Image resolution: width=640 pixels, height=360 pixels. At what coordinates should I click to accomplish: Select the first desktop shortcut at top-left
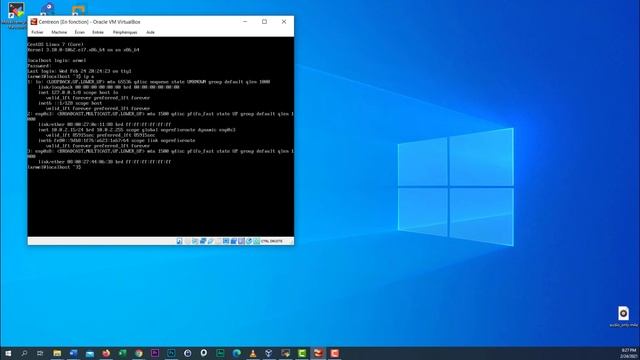pos(16,16)
